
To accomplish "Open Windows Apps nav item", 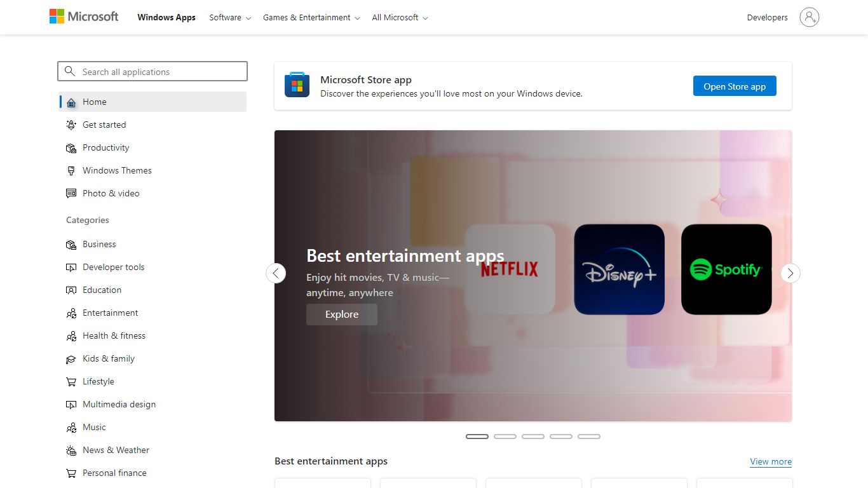I will click(166, 17).
